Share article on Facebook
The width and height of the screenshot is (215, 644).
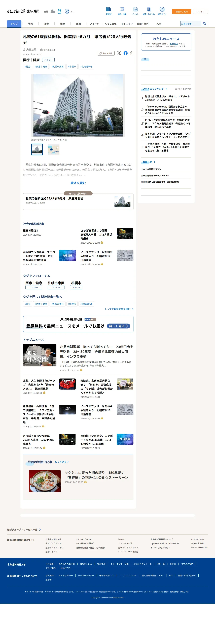(x=125, y=53)
